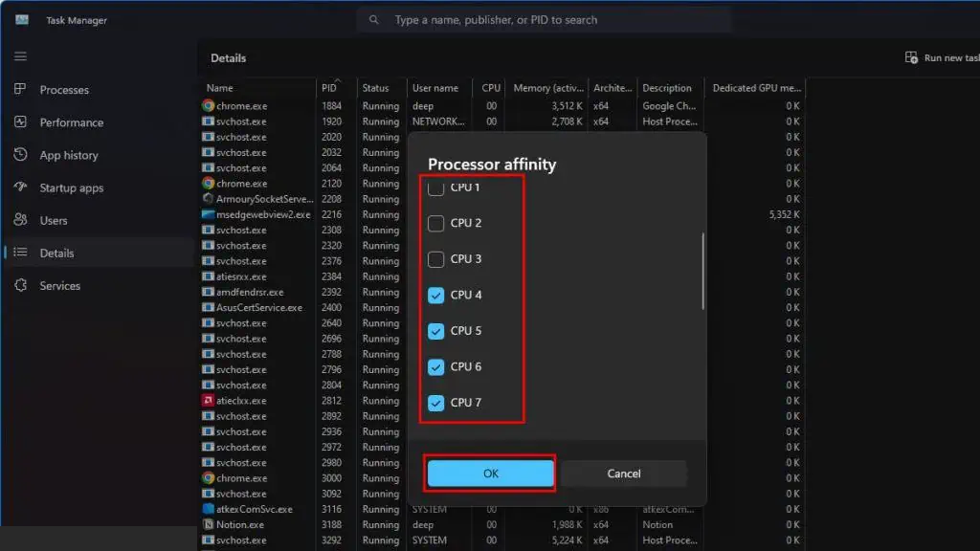Click the 5,224 K memory value
The image size is (980, 551).
tap(567, 540)
